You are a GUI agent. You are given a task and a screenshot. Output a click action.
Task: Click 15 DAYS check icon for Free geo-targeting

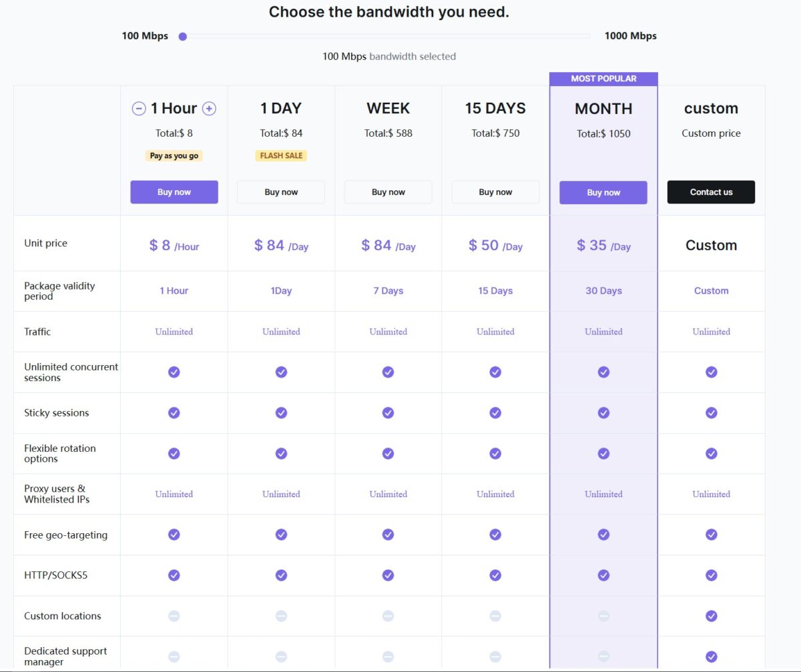[495, 535]
